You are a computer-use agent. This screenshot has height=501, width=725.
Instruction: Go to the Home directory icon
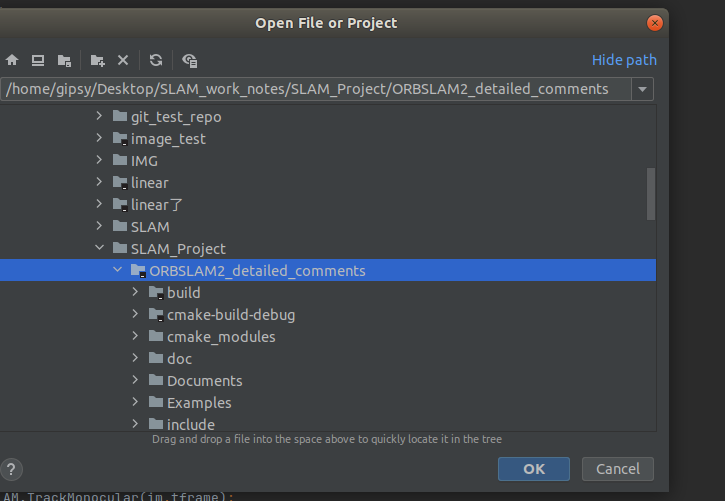point(12,60)
